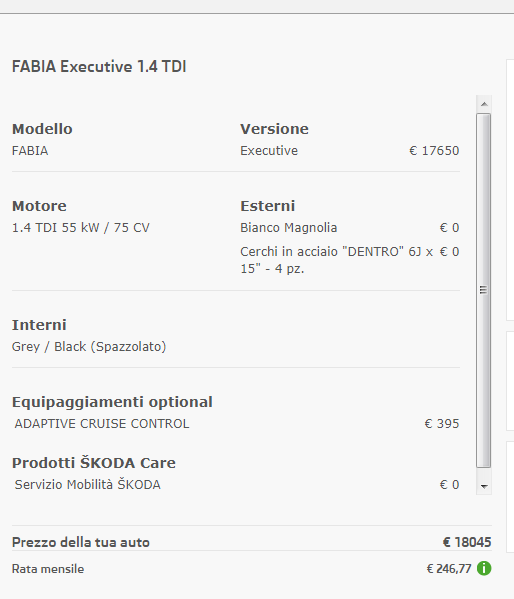Select the Executive version entry
The image size is (514, 599).
coord(269,151)
